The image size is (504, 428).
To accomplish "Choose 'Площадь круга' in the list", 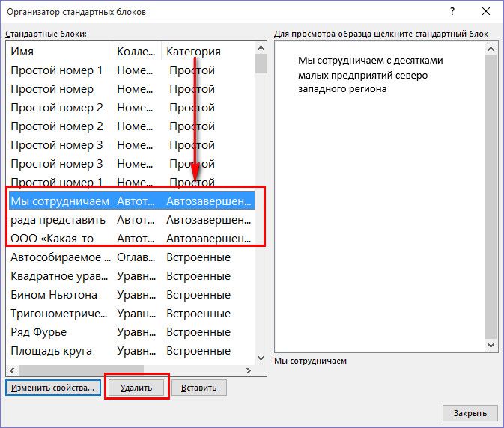I will click(51, 351).
